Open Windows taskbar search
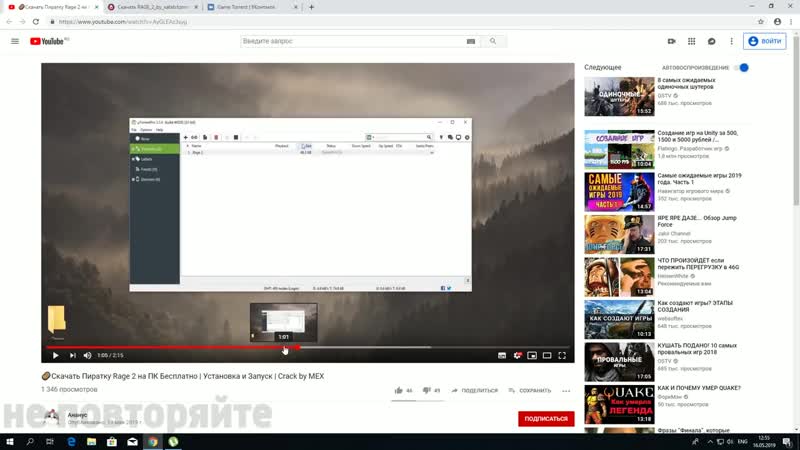 pyautogui.click(x=30, y=442)
